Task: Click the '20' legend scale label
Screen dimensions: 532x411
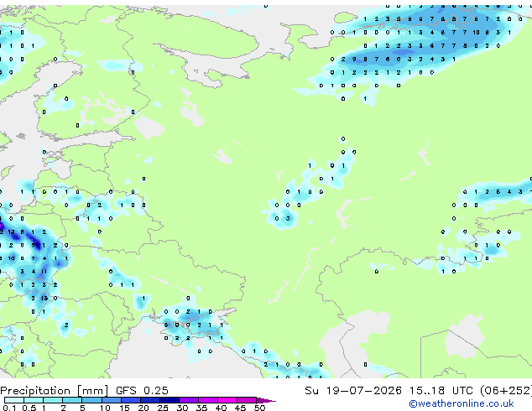Action: [x=143, y=408]
